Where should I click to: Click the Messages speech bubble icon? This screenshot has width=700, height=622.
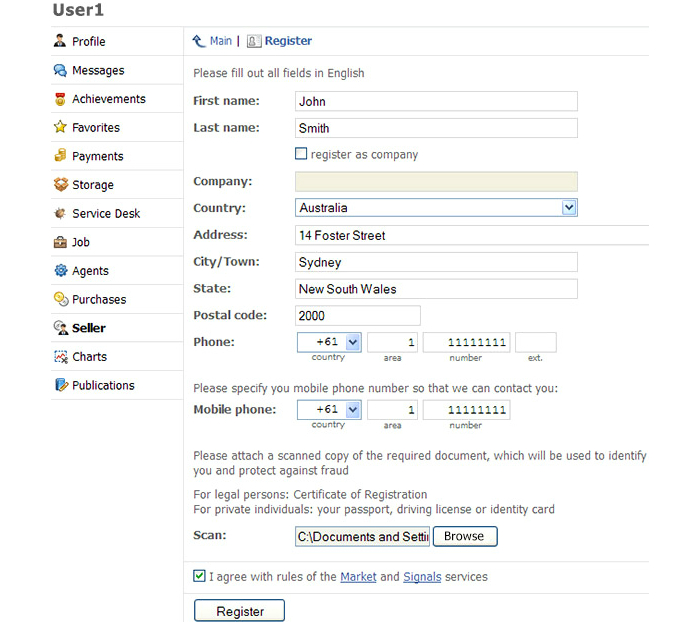(60, 70)
